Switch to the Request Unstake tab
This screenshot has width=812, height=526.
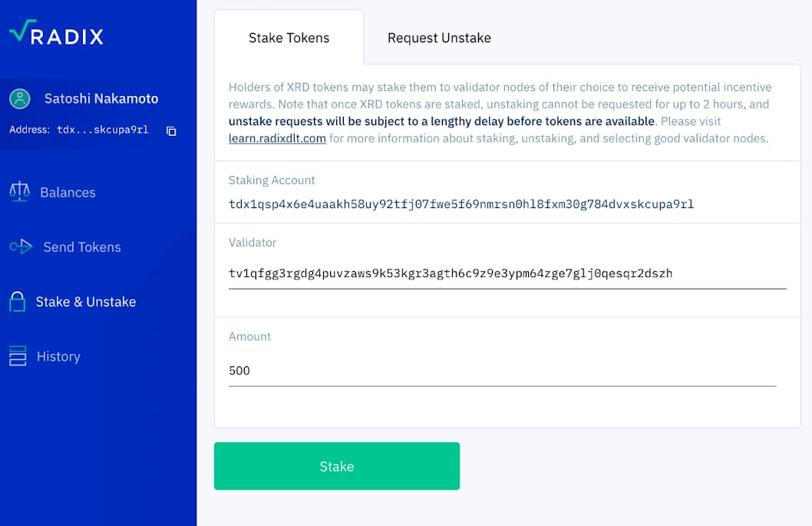tap(438, 37)
